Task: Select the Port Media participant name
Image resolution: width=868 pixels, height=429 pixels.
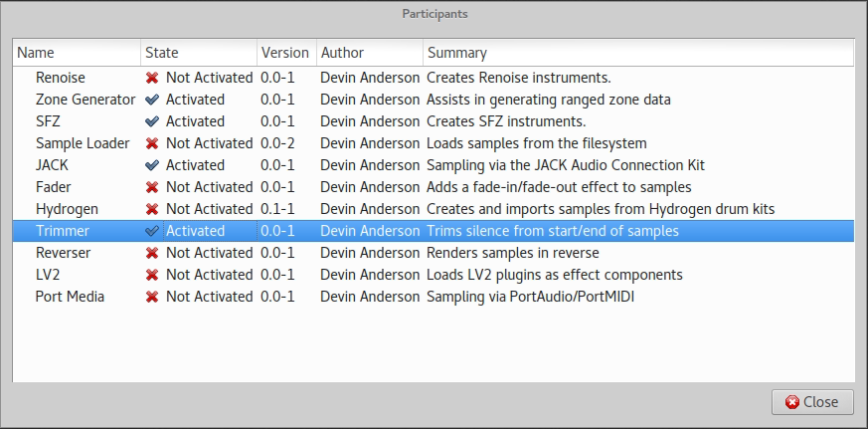Action: tap(70, 297)
